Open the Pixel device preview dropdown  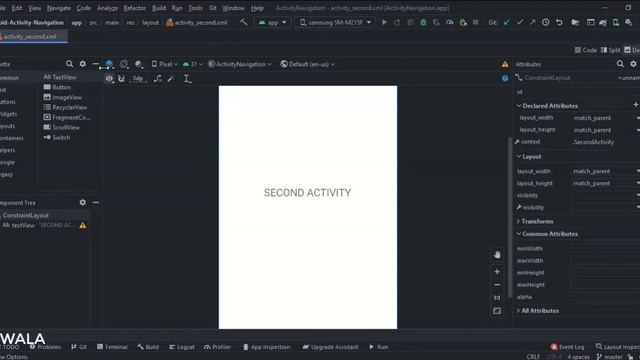(164, 64)
